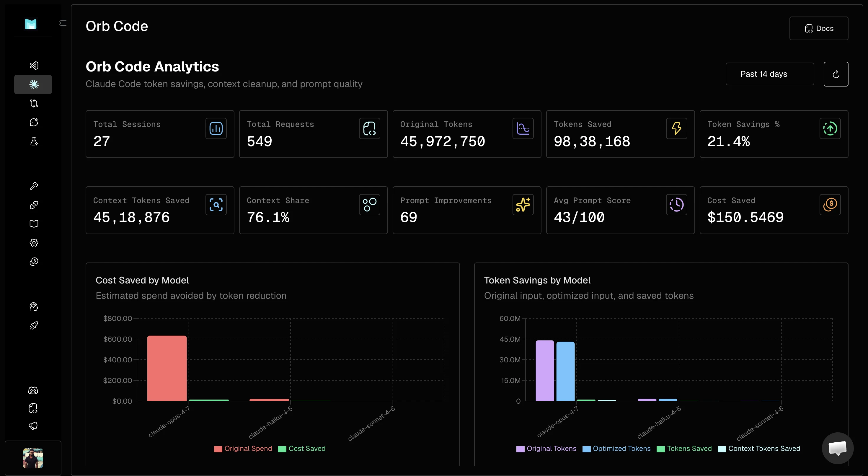Click the Total Sessions bar chart icon
This screenshot has width=868, height=476.
[x=216, y=128]
